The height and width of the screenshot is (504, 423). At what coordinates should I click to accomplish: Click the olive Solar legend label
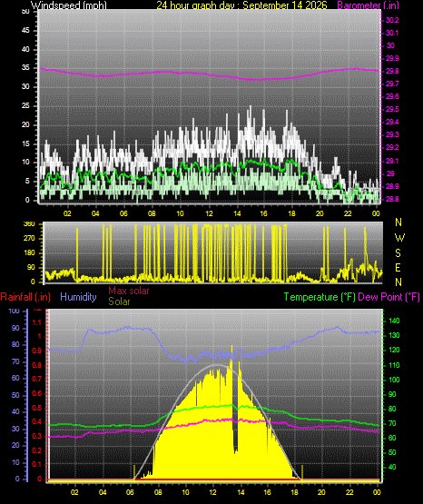tap(119, 301)
